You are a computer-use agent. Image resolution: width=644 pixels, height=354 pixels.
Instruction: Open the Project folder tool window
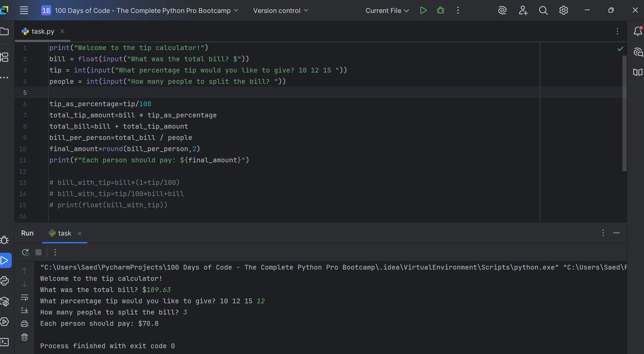click(4, 32)
